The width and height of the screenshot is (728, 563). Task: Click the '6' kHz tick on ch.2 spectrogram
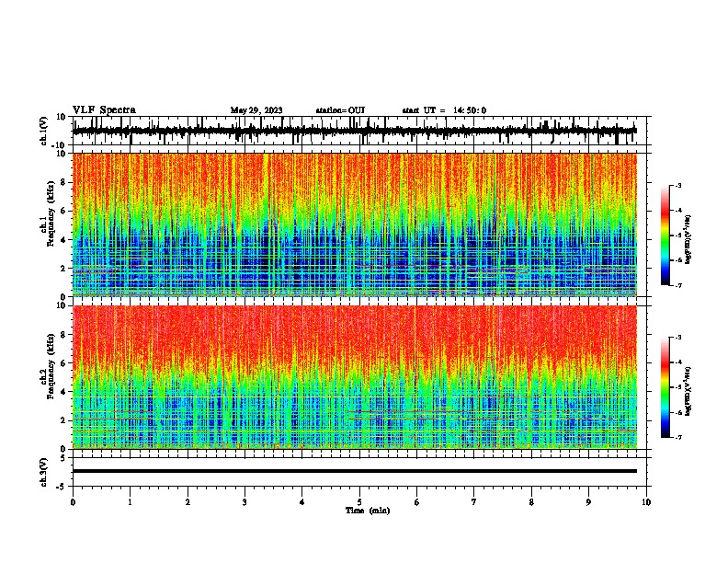[x=63, y=363]
